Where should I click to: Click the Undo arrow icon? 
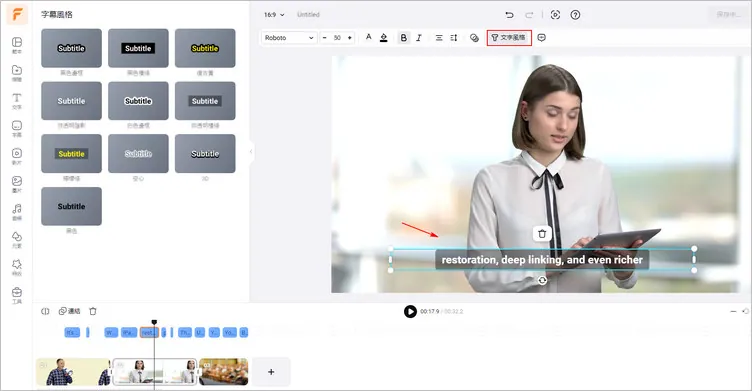(509, 15)
